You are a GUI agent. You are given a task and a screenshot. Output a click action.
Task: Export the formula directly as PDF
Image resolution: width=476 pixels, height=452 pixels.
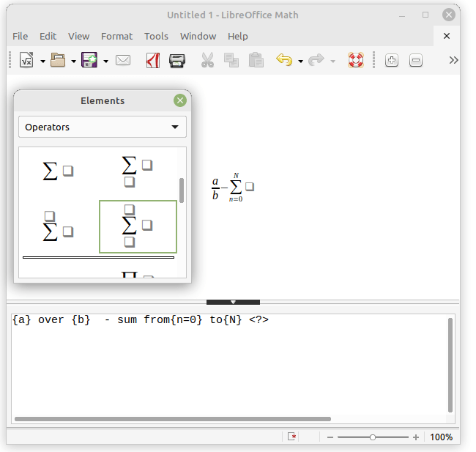(x=153, y=61)
